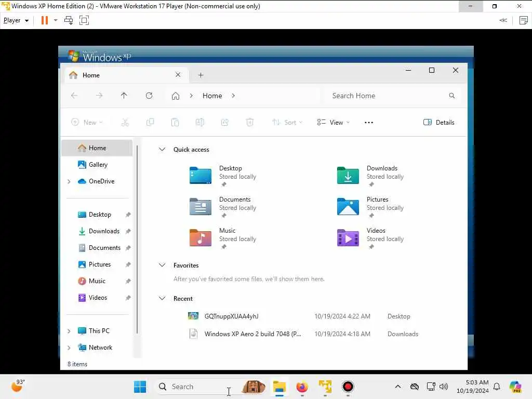
Task: Click File Explorer taskbar icon
Action: point(279,387)
